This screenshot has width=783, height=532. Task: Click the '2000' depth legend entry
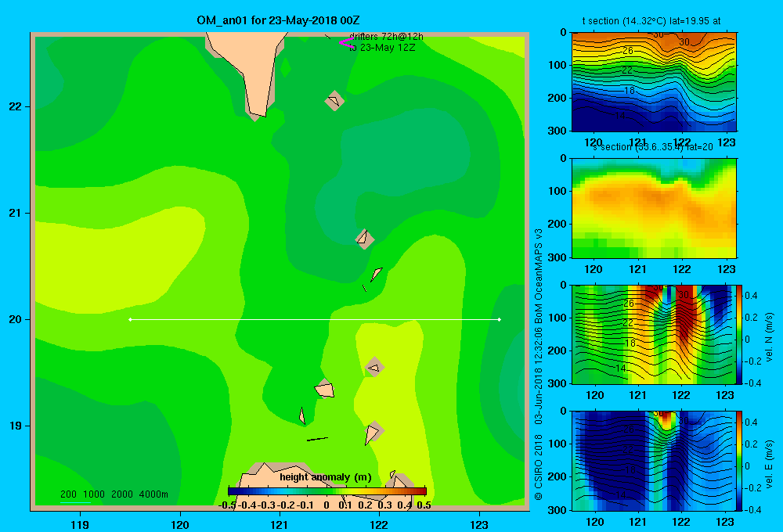[122, 494]
